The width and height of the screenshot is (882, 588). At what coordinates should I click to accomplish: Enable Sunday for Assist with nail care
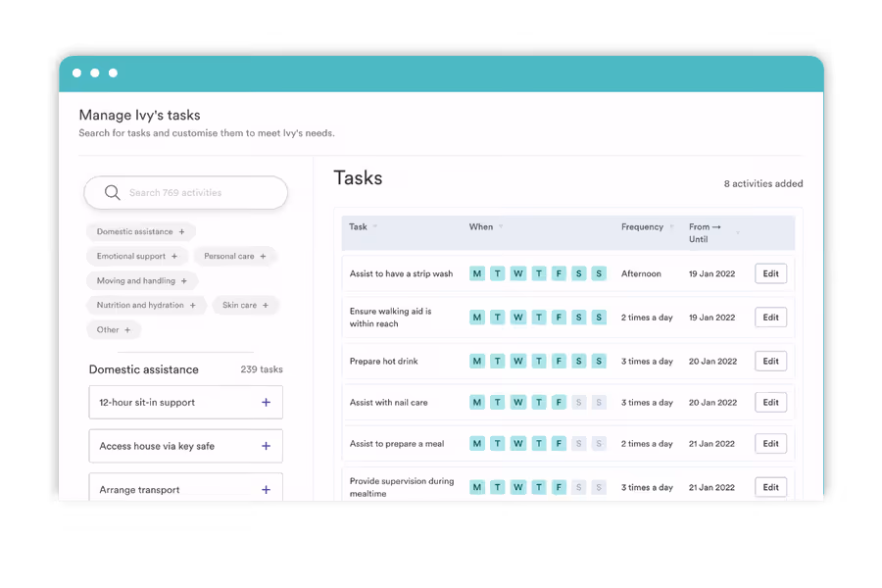tap(599, 403)
